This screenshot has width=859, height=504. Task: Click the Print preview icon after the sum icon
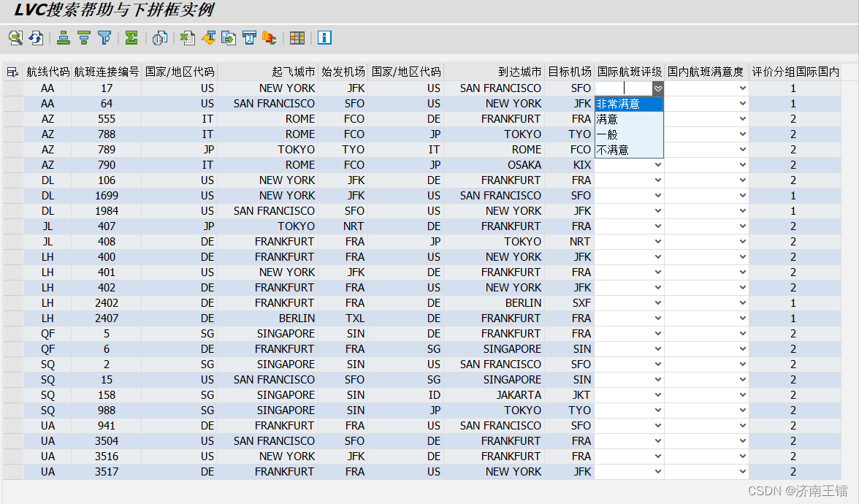(x=160, y=37)
